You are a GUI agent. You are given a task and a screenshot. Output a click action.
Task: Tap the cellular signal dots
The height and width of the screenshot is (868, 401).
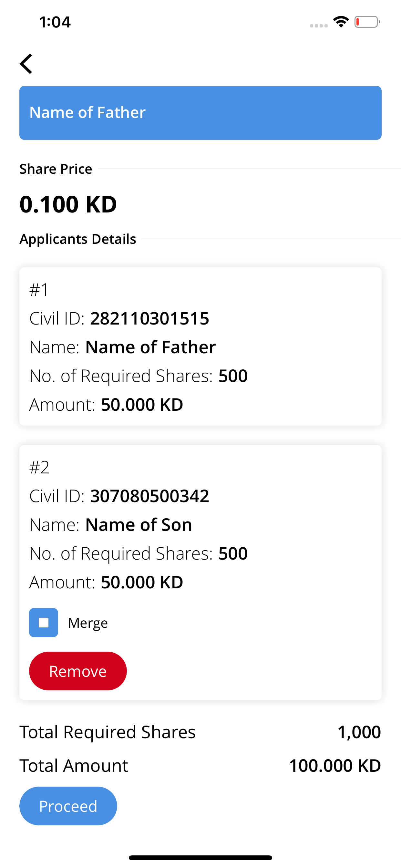coord(318,26)
